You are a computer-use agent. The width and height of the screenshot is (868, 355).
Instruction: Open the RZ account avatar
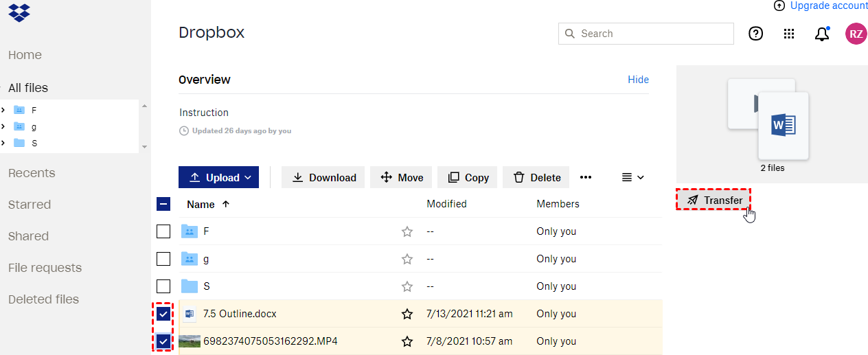pyautogui.click(x=856, y=34)
